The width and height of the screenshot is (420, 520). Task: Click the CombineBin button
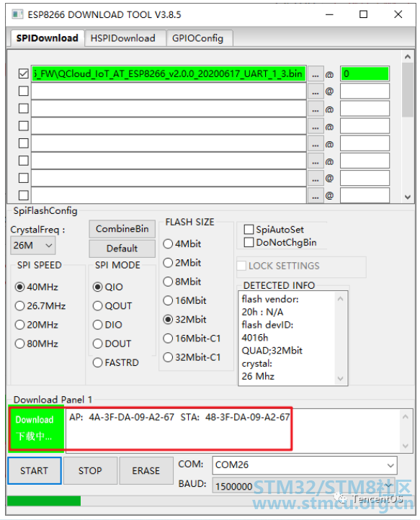[x=122, y=229]
